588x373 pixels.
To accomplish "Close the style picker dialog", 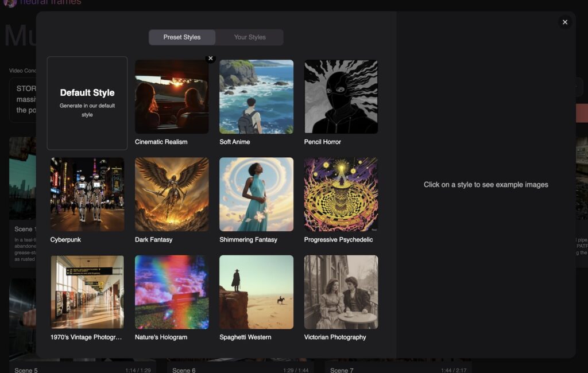I will [565, 22].
